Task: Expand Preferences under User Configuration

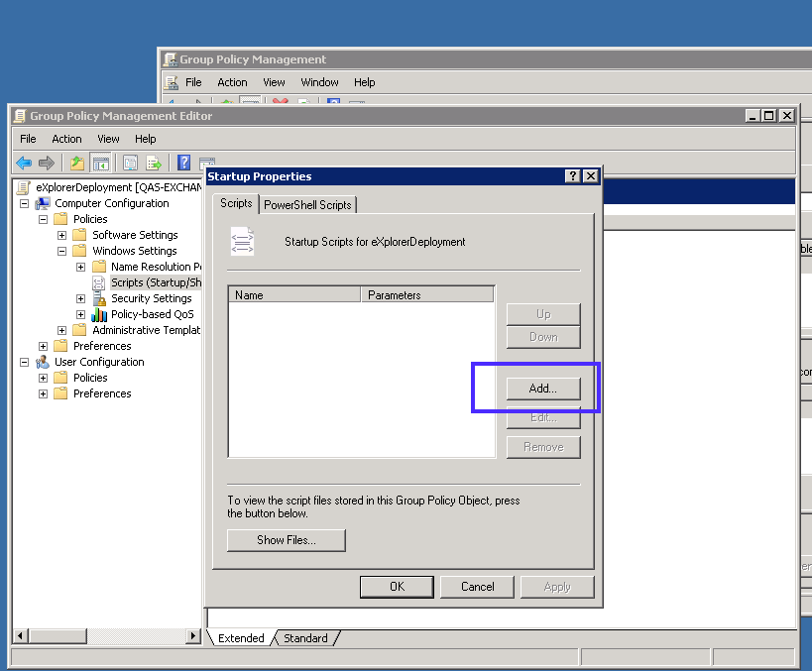Action: 44,393
